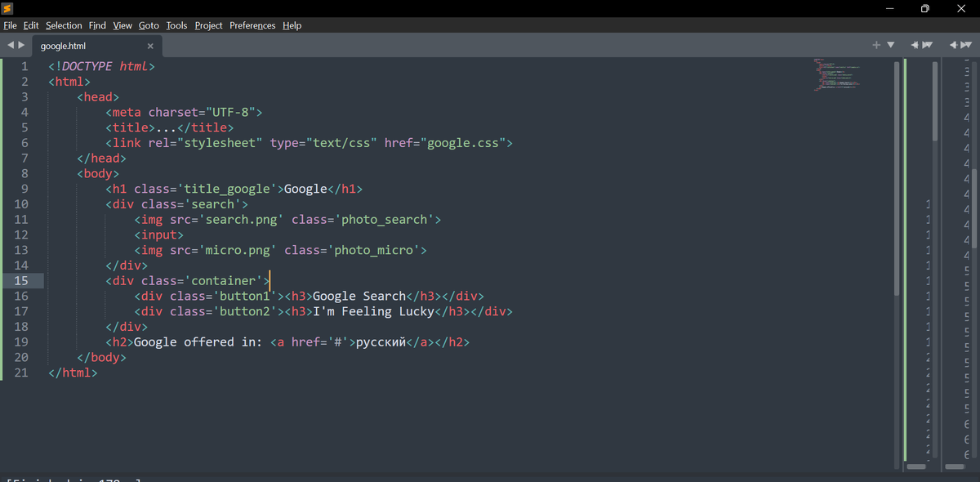This screenshot has width=980, height=482.
Task: Click the opening '<body>' tag on line 8
Action: point(98,173)
